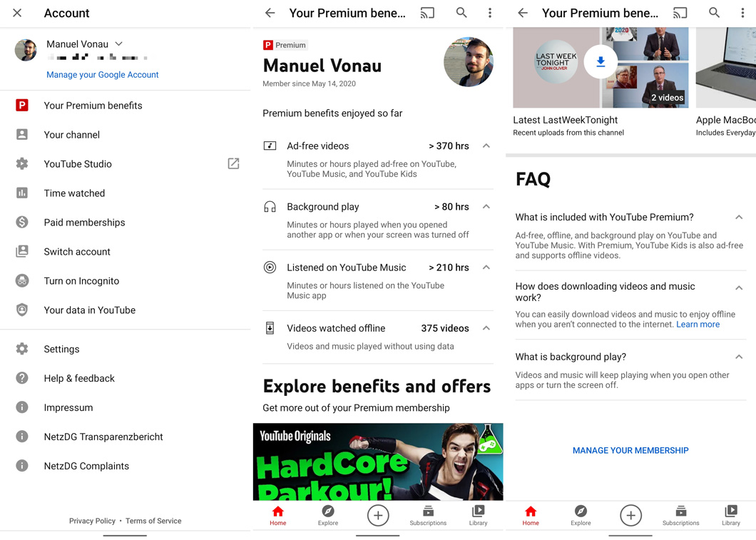756x540 pixels.
Task: Tap MANAGE YOUR MEMBERSHIP button
Action: point(630,450)
